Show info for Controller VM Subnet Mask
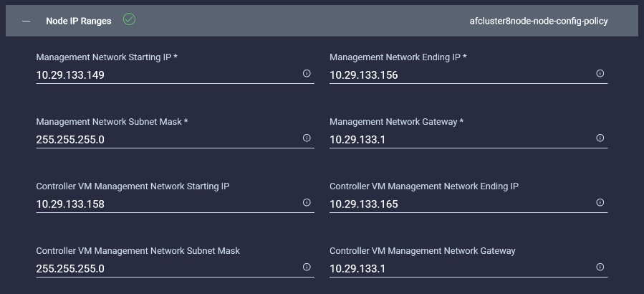The image size is (644, 294). pyautogui.click(x=307, y=267)
